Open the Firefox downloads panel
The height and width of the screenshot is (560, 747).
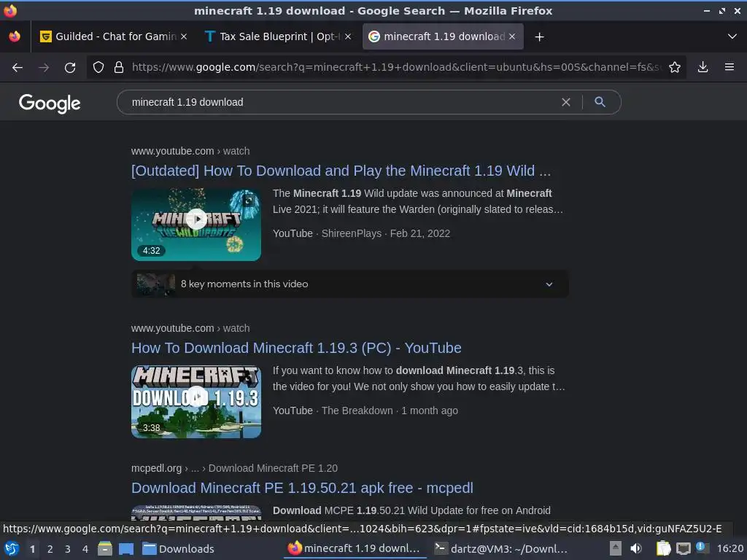pyautogui.click(x=703, y=67)
